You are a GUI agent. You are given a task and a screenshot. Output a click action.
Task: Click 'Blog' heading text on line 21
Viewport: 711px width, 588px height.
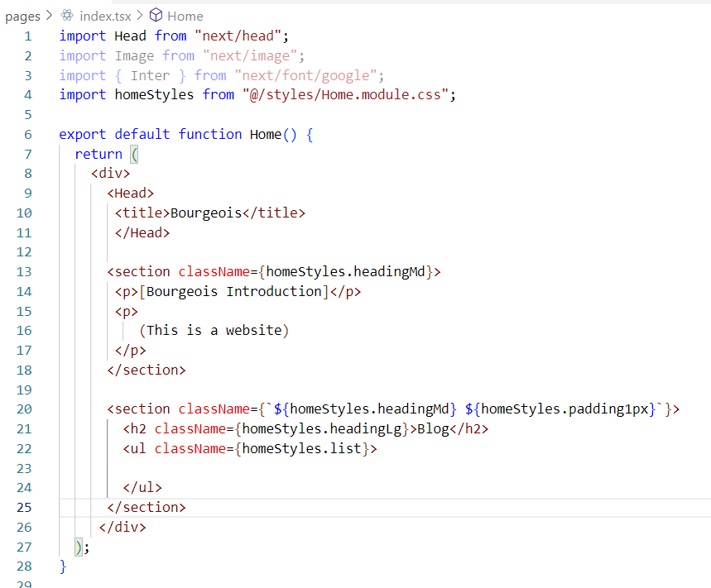tap(433, 429)
